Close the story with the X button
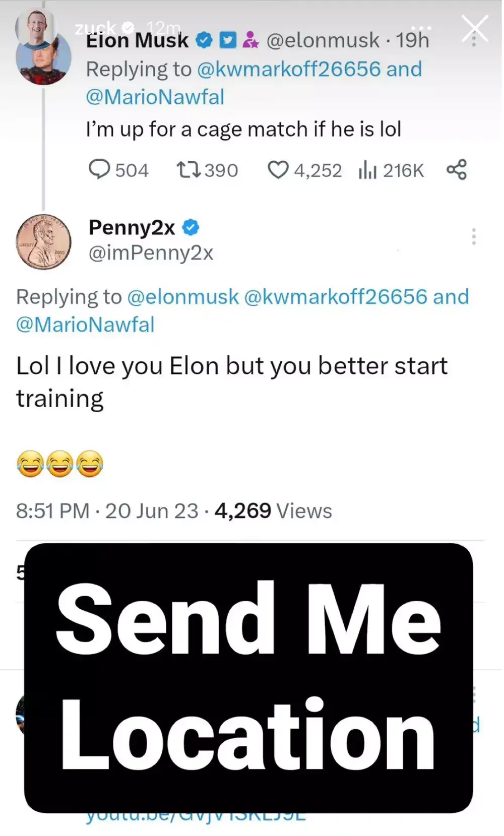 pos(474,29)
